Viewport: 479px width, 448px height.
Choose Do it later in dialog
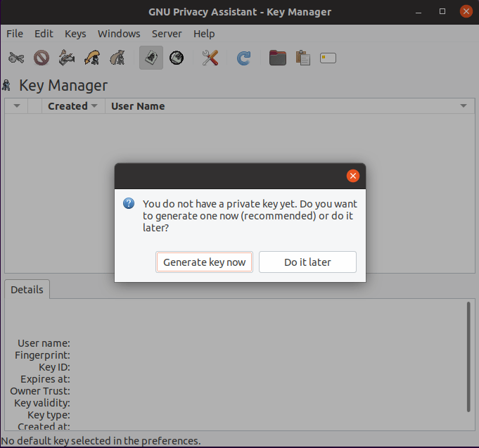[307, 262]
